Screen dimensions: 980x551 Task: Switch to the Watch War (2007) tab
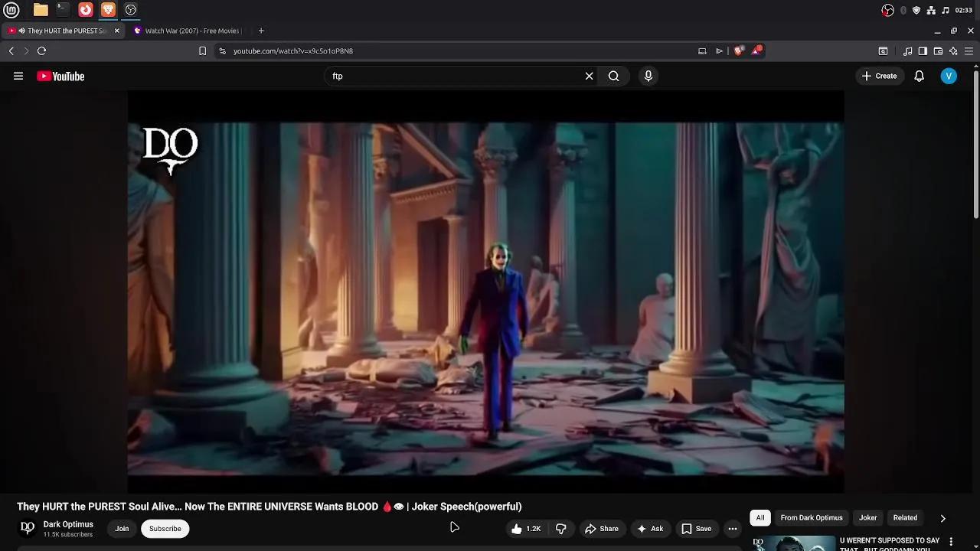click(188, 31)
